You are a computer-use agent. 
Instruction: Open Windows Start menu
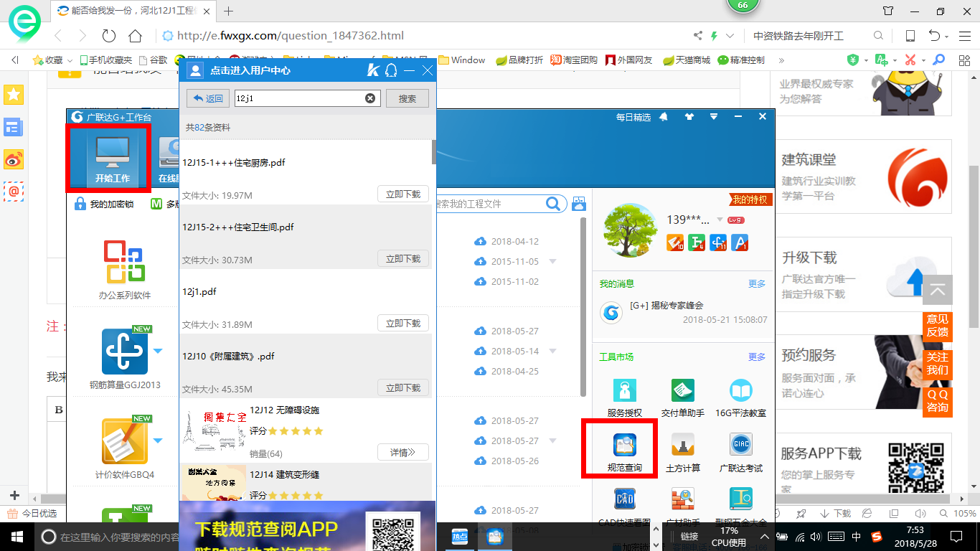point(16,537)
